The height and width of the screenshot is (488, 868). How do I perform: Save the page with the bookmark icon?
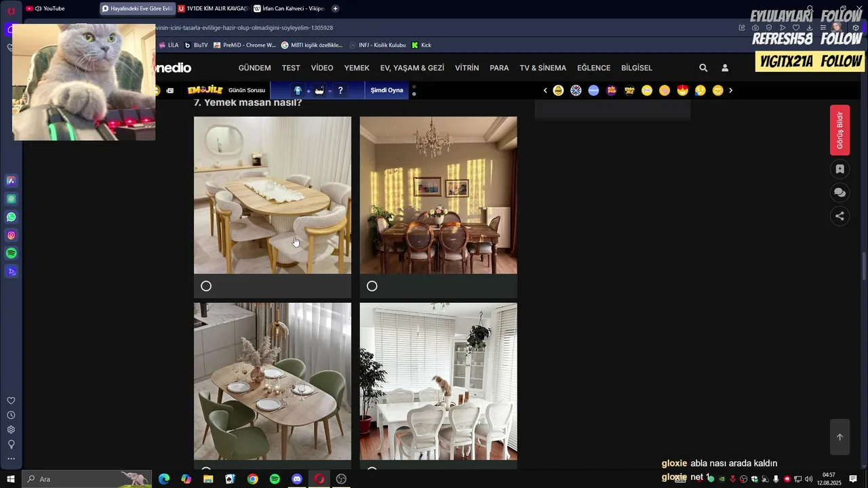coord(840,169)
